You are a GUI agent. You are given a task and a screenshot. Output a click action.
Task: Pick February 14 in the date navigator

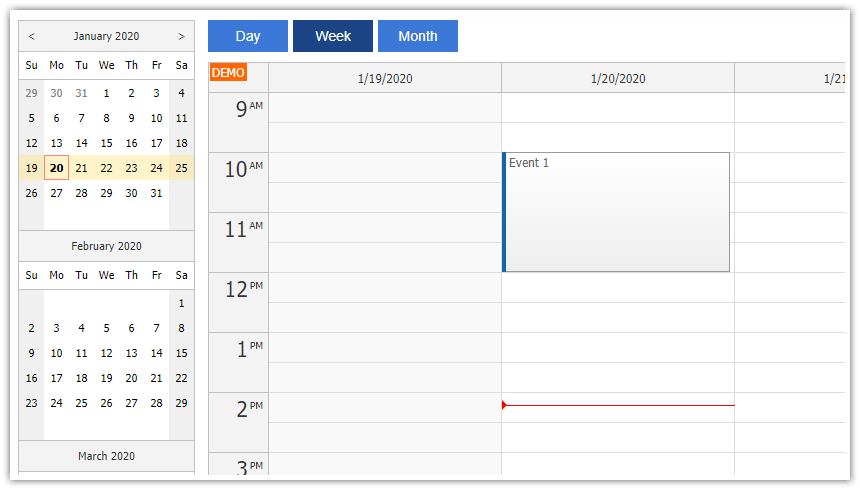156,353
